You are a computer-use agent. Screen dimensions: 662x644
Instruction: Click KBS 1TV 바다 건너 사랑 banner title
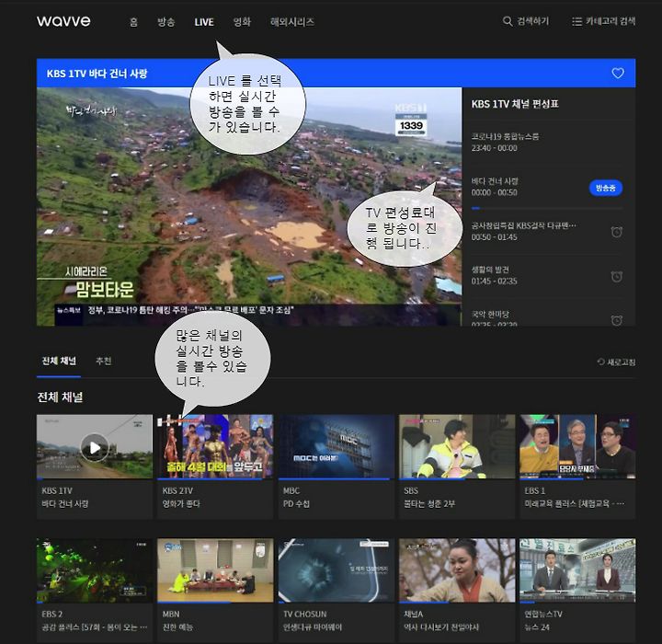[97, 74]
